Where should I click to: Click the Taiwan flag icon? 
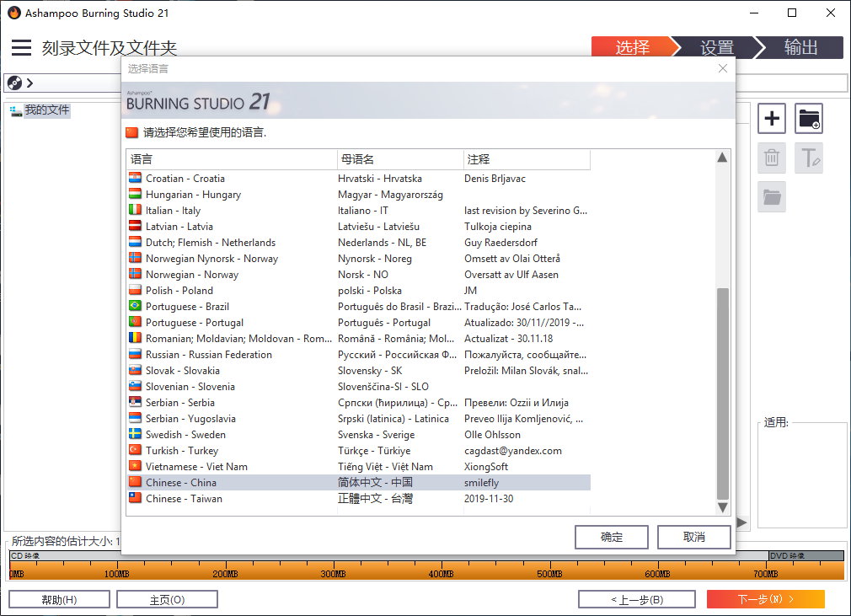[135, 498]
